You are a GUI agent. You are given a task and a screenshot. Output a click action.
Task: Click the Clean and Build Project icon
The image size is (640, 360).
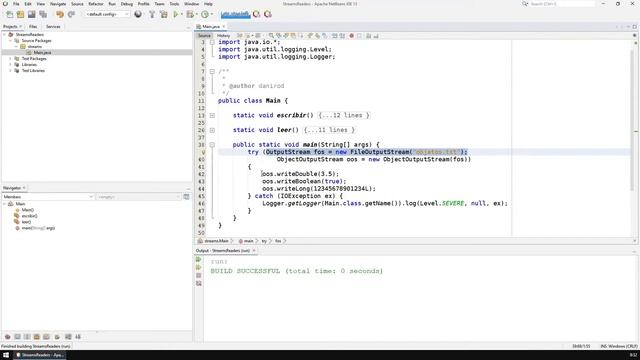[x=164, y=14]
